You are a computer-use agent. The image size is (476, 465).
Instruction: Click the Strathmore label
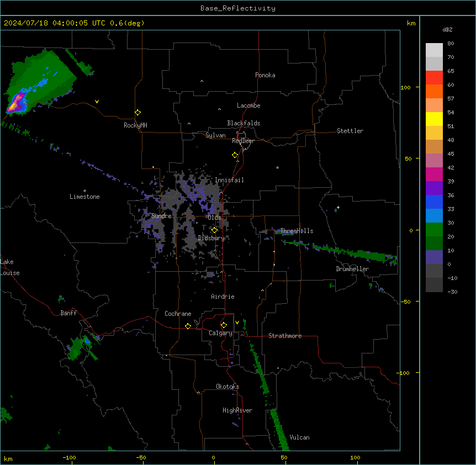[x=285, y=336]
